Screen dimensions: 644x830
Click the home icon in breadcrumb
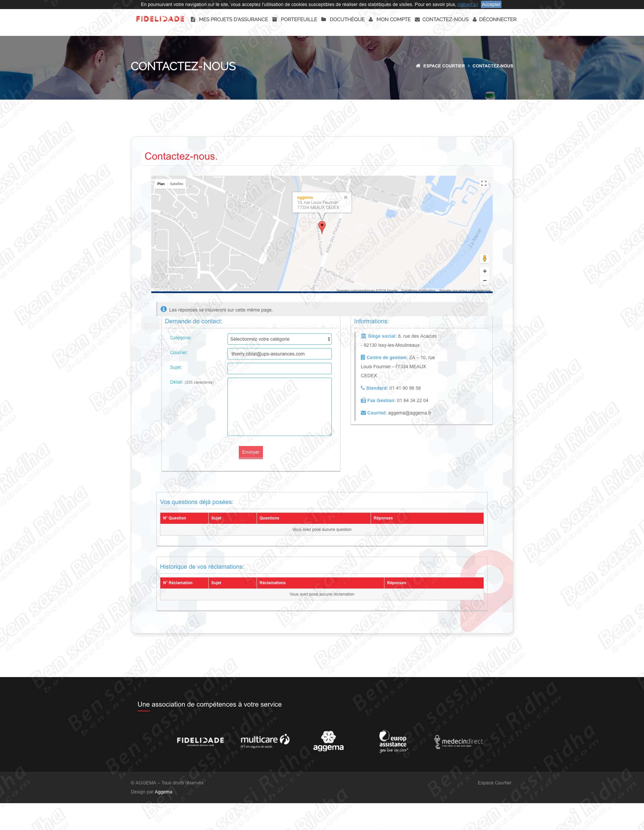(418, 66)
